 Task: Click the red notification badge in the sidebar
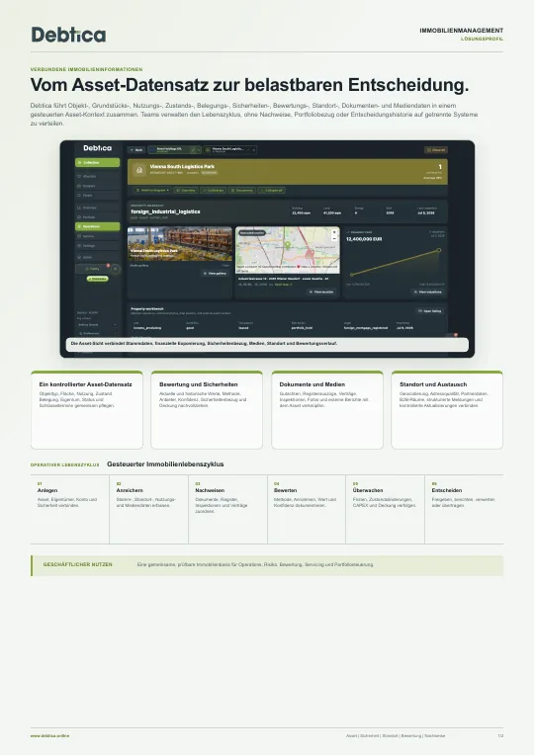point(108,265)
